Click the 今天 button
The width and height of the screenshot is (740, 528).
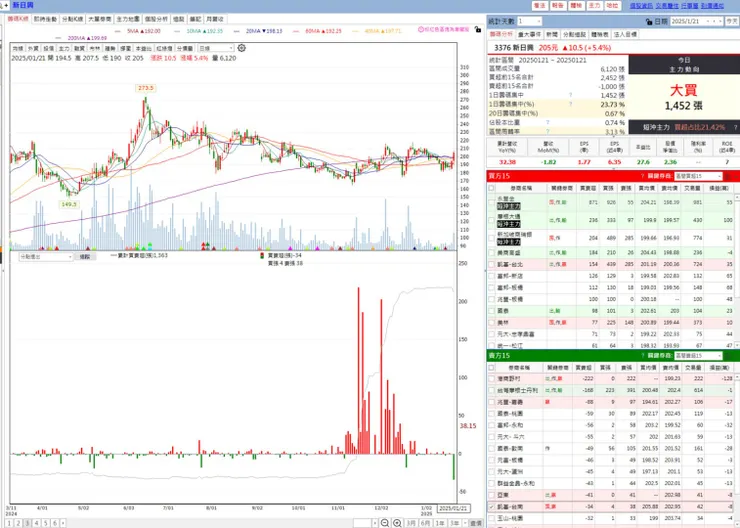pyautogui.click(x=732, y=21)
